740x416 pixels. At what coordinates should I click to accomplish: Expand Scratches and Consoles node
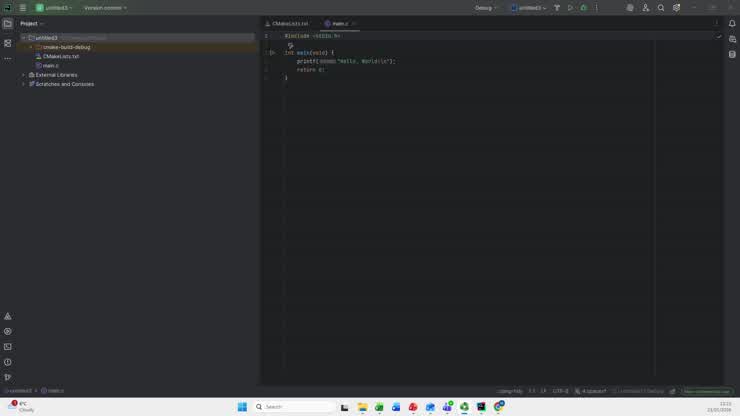[x=24, y=84]
